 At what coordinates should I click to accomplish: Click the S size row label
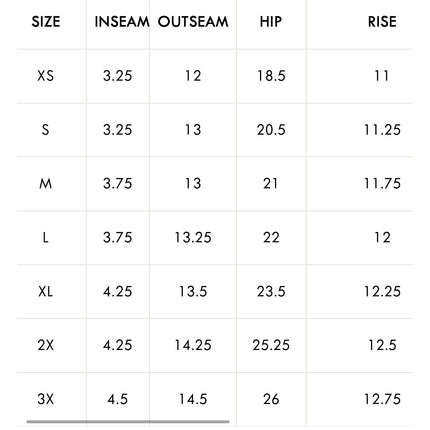(46, 130)
